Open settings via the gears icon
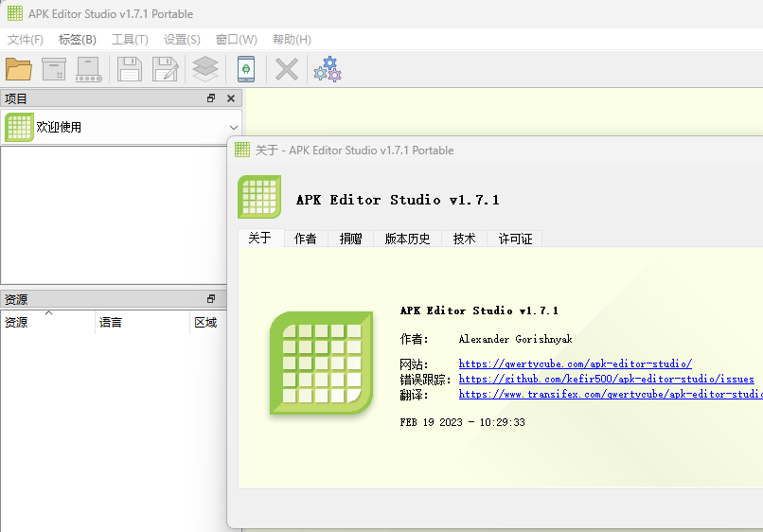 click(x=328, y=69)
